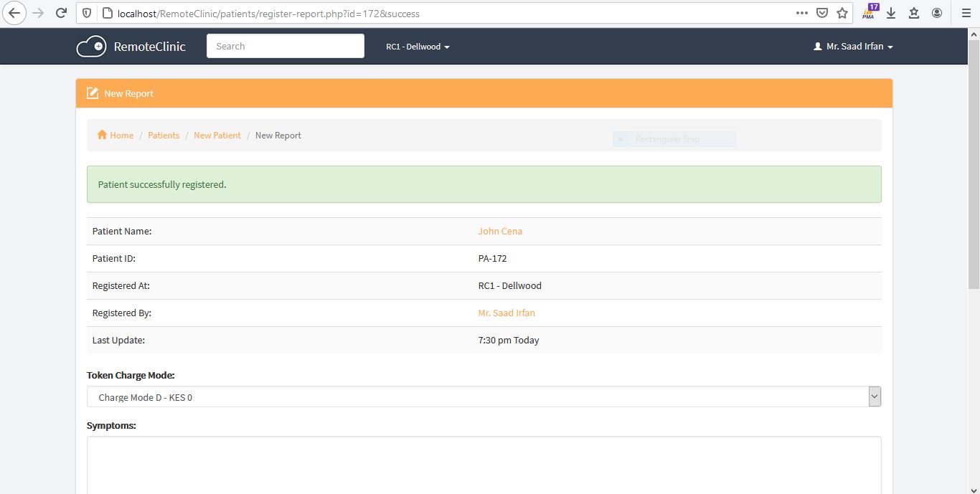Open the bookmarks star-tray toolbar icon
980x494 pixels.
pyautogui.click(x=914, y=13)
